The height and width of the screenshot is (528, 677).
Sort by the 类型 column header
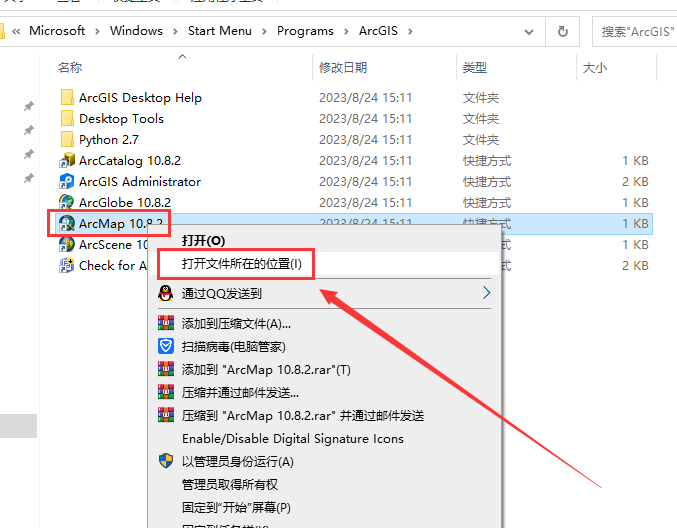pos(475,67)
